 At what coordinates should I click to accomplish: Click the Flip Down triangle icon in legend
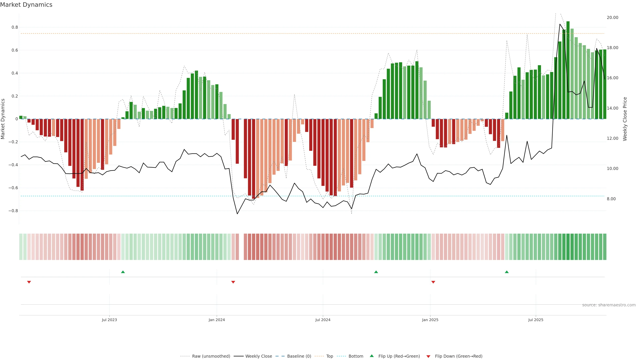428,356
